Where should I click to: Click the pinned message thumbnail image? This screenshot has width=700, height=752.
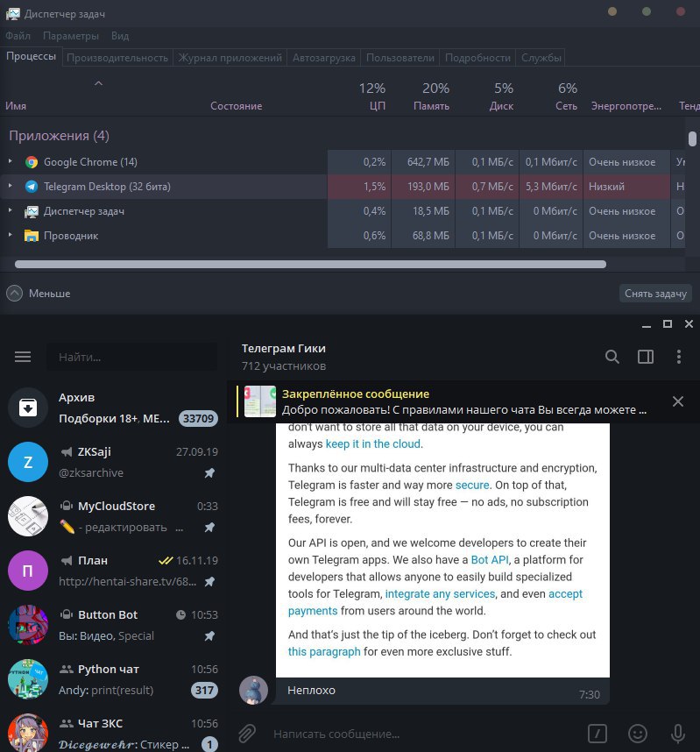click(260, 401)
